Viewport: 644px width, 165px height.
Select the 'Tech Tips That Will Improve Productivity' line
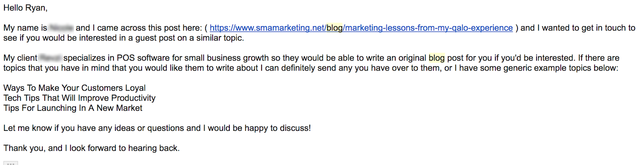coord(79,98)
